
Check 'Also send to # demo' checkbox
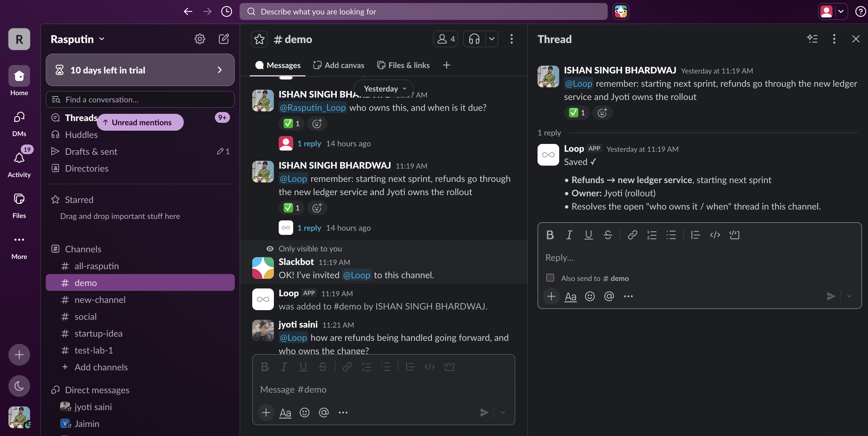point(550,278)
